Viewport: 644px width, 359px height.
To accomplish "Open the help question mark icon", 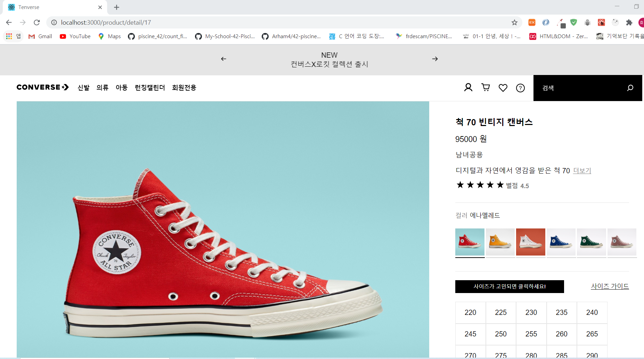I will pyautogui.click(x=520, y=87).
